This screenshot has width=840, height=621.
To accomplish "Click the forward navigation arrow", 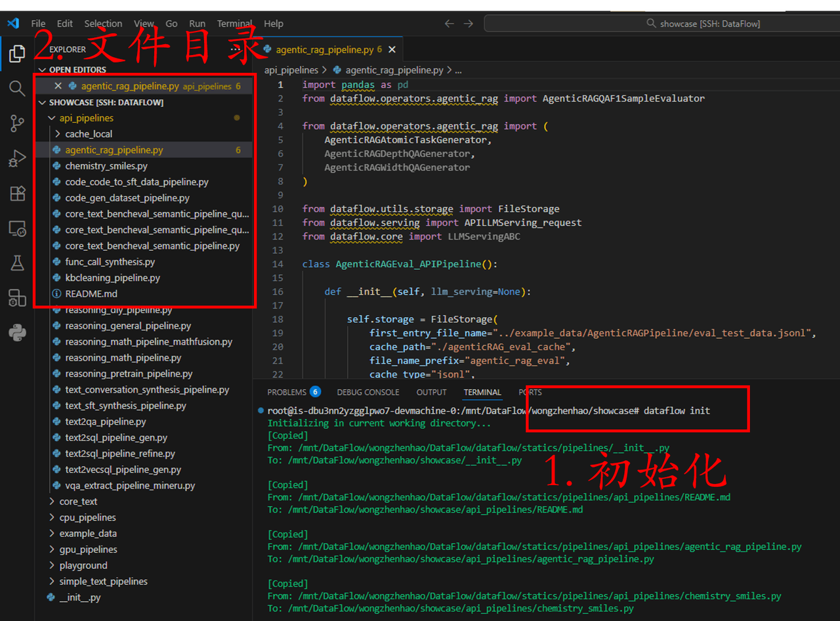I will coord(468,22).
